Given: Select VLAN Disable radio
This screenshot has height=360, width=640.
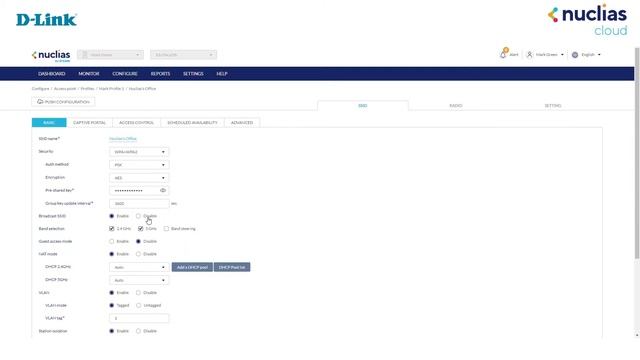Looking at the screenshot, I should [138, 293].
